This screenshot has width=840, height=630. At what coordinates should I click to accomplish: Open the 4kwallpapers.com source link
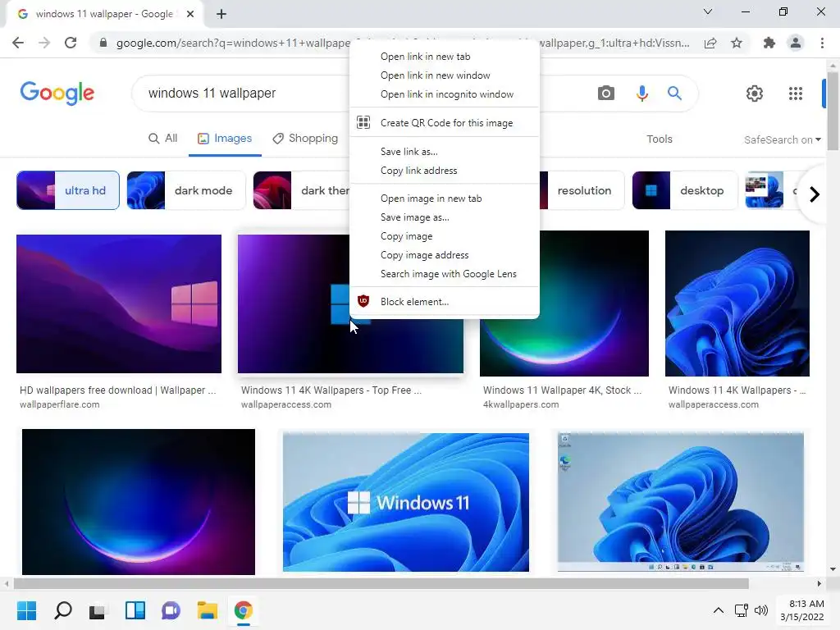(521, 404)
